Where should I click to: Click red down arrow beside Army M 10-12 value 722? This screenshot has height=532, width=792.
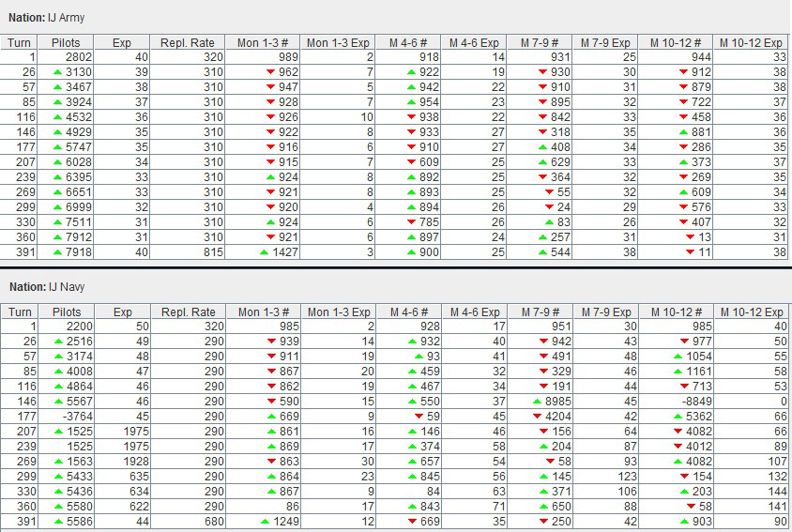(684, 102)
